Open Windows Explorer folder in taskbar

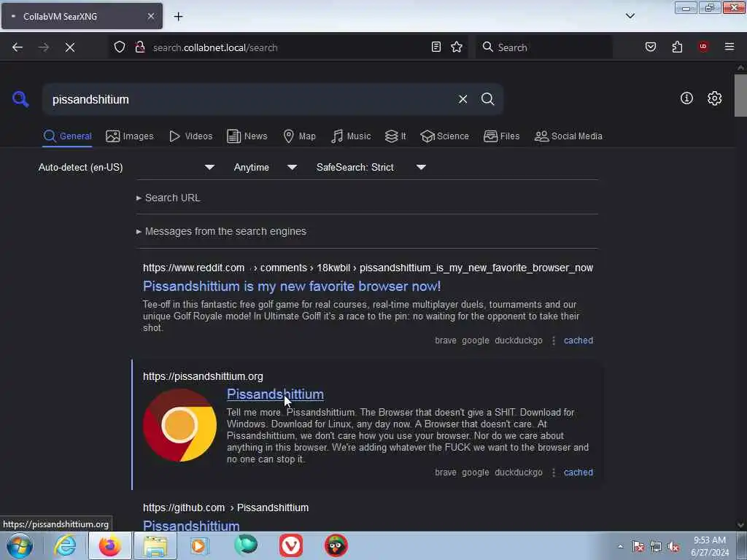point(155,545)
